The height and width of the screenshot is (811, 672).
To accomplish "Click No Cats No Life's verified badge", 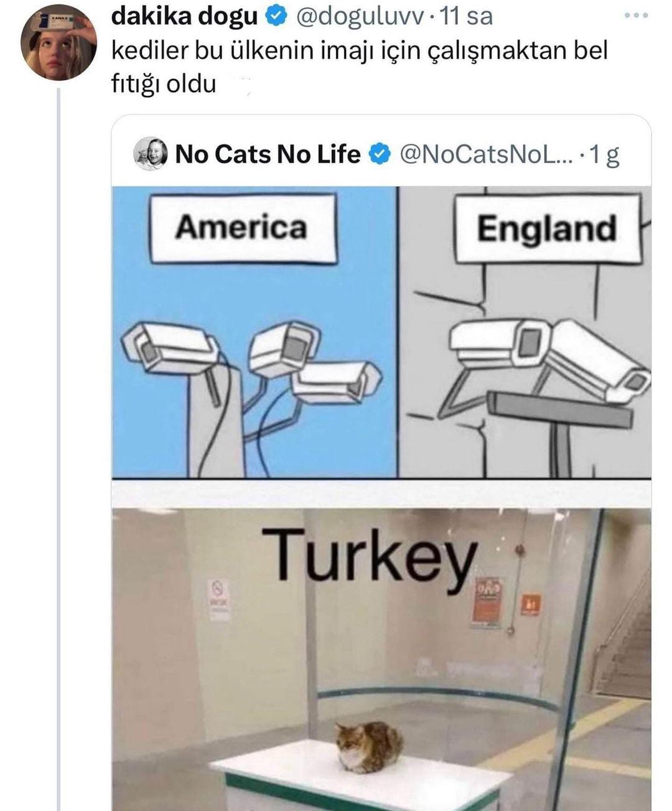I will 379,154.
